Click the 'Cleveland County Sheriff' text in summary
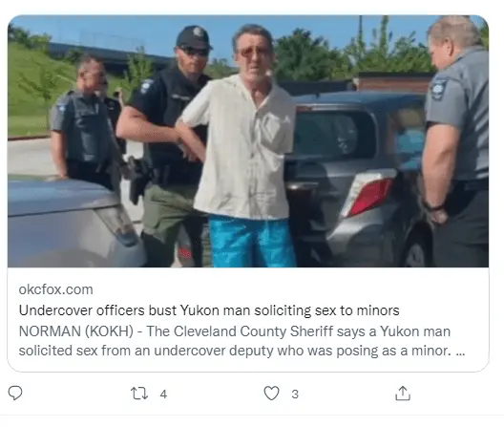 tap(253, 331)
